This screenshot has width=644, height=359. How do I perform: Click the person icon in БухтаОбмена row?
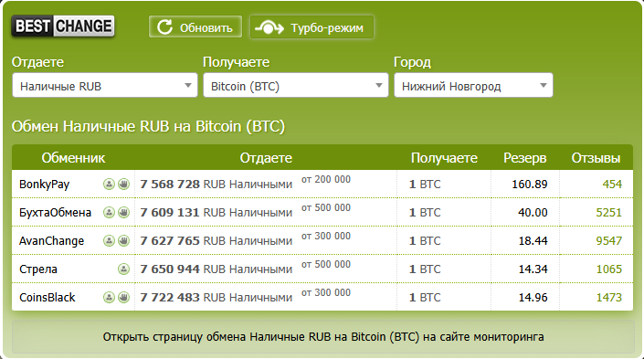(x=109, y=212)
